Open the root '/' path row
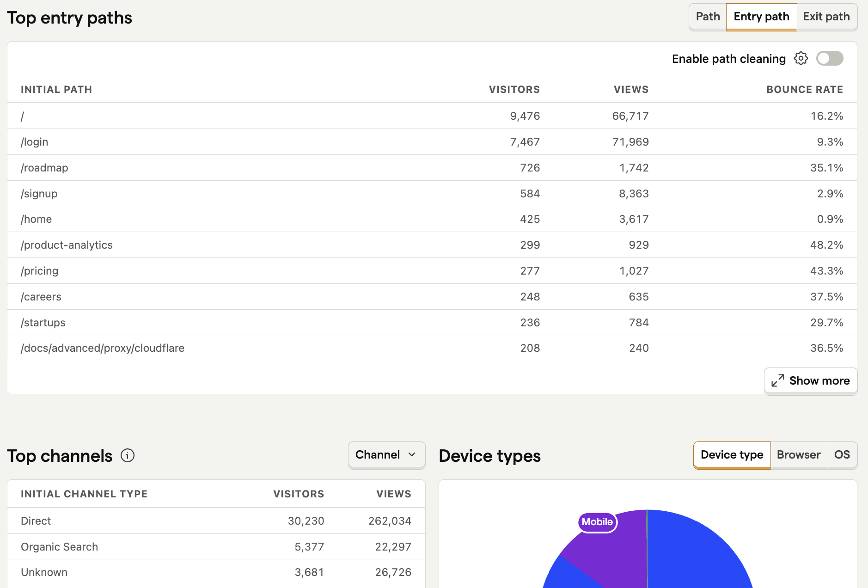 (432, 116)
